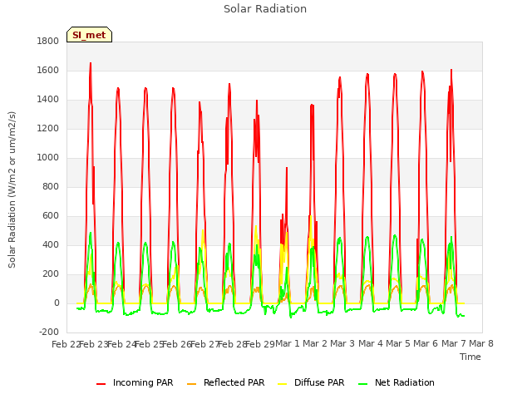Click the Mar 2 x-axis date label

pyautogui.click(x=315, y=344)
